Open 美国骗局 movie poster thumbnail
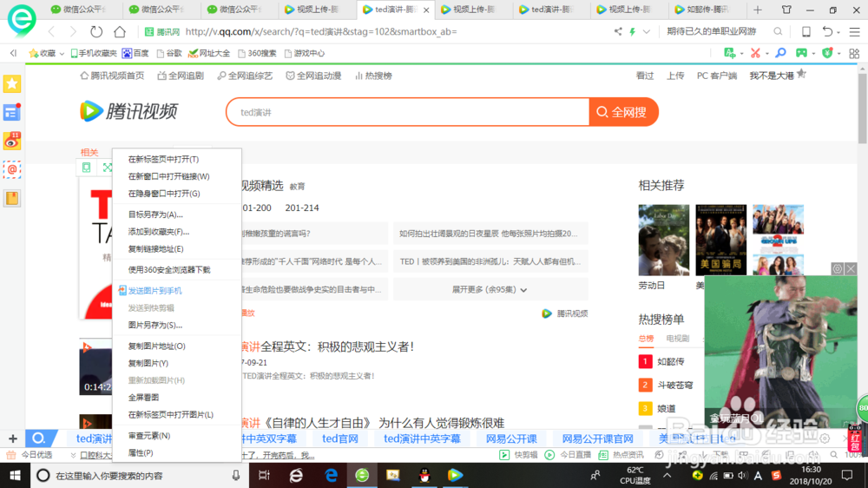This screenshot has width=868, height=488. [x=720, y=240]
